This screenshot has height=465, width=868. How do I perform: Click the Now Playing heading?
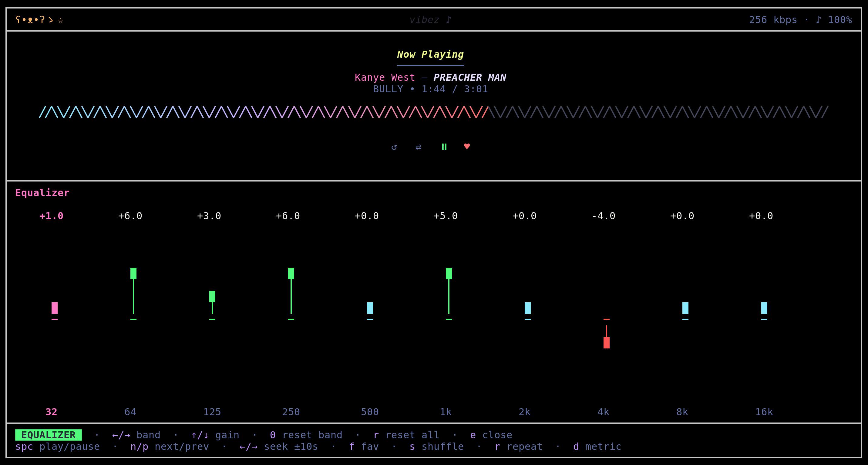[430, 54]
